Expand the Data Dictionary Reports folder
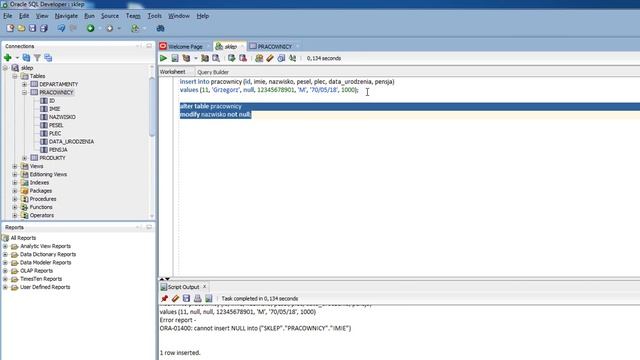Viewport: 640px width, 360px height. 5,254
